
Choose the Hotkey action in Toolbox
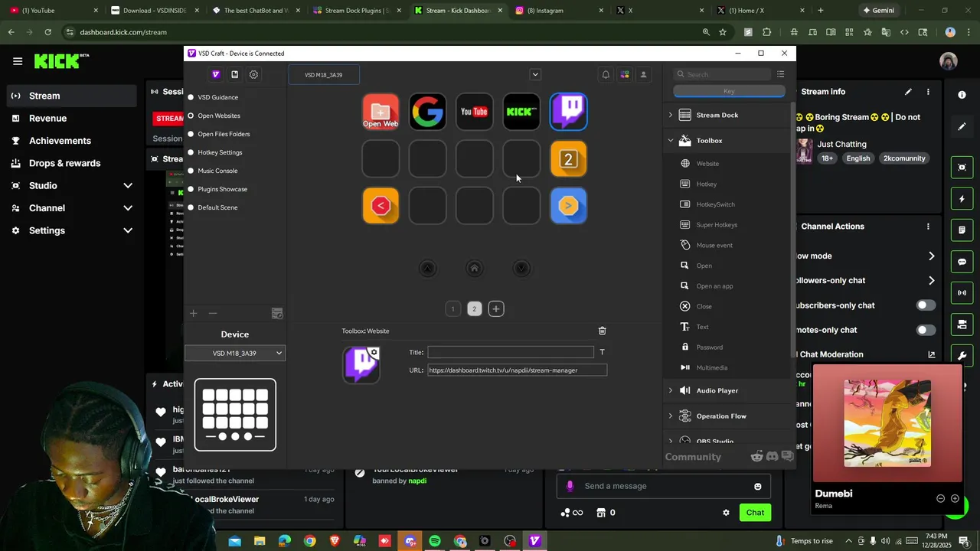click(707, 184)
